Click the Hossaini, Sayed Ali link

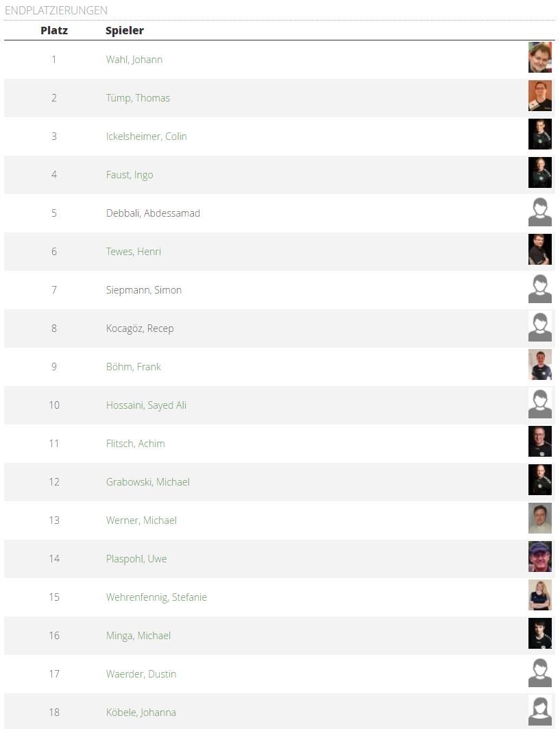tap(146, 405)
